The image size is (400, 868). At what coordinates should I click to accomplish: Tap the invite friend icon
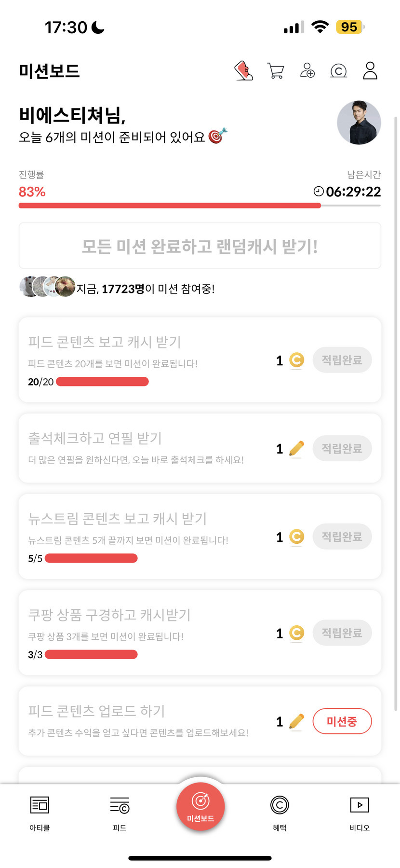pos(307,70)
